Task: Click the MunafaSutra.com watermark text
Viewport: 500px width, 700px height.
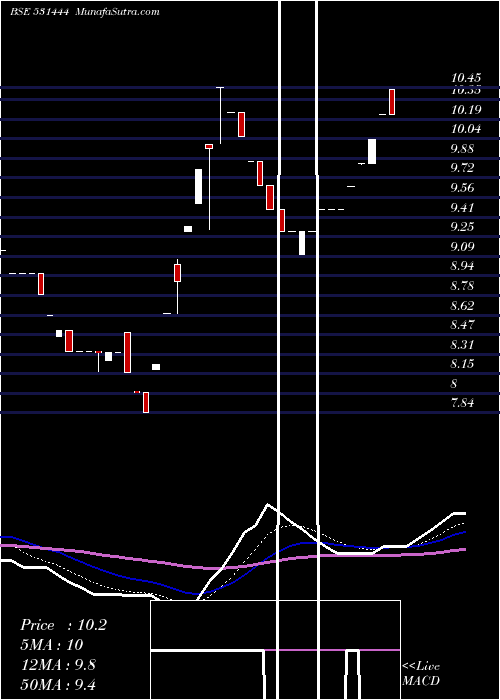Action: [117, 12]
